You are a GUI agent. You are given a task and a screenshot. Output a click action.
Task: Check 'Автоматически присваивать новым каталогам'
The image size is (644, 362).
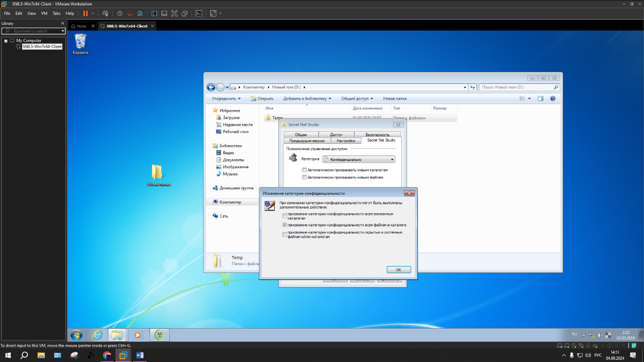point(305,170)
